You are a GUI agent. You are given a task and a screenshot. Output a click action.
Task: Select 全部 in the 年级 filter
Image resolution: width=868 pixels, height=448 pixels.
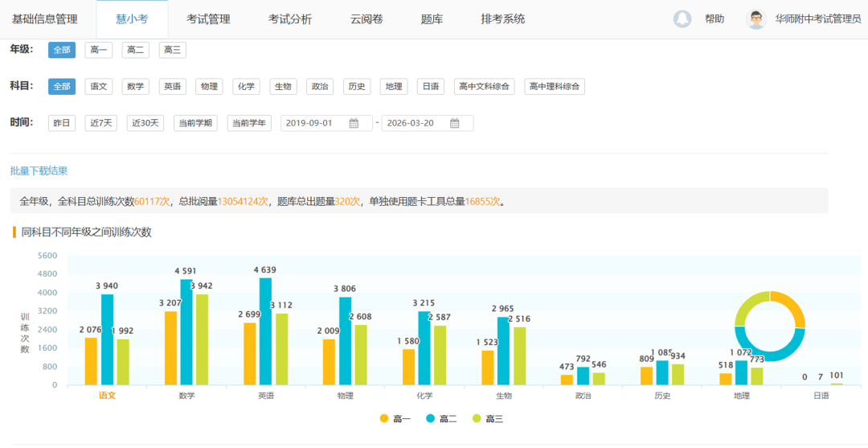(62, 50)
